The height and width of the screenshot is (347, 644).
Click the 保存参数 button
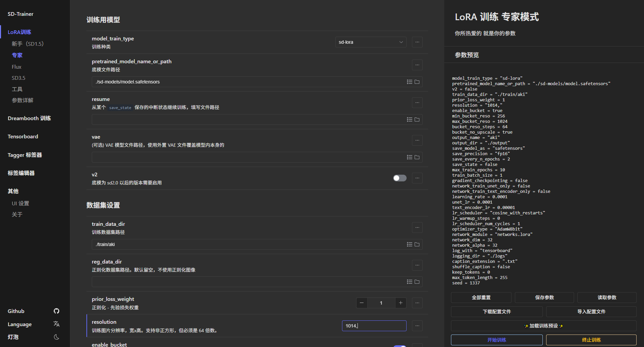pos(544,298)
